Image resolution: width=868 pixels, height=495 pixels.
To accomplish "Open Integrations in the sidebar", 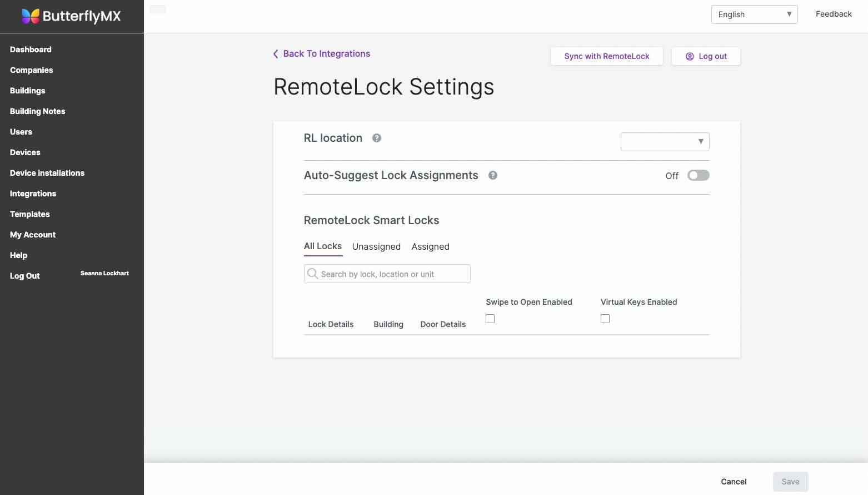I will tap(33, 194).
